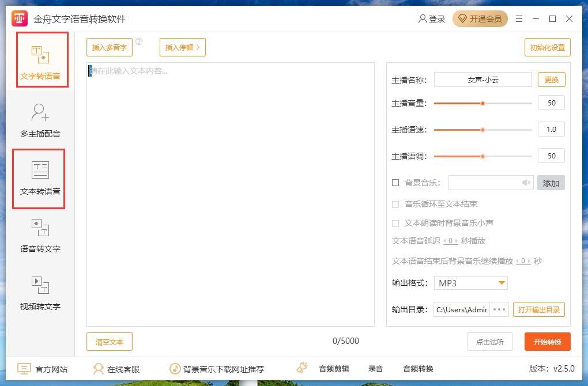Image resolution: width=588 pixels, height=386 pixels.
Task: Open the 多主播配音 sidebar icon
Action: tap(40, 112)
